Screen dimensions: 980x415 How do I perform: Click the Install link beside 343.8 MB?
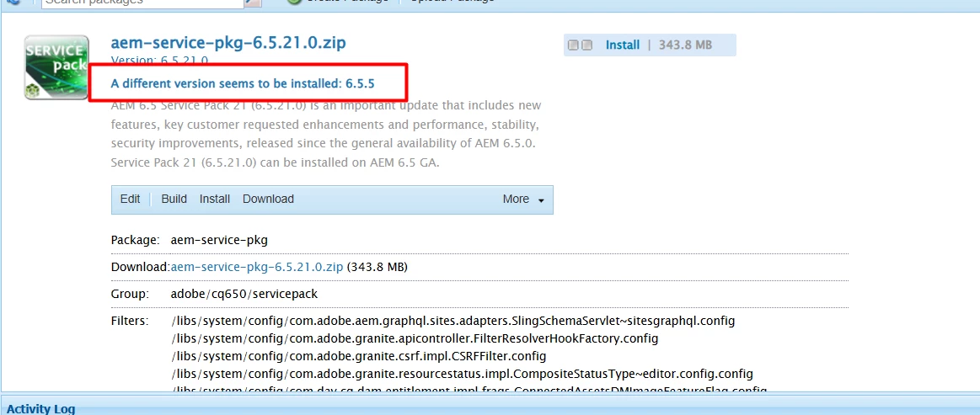[x=623, y=45]
